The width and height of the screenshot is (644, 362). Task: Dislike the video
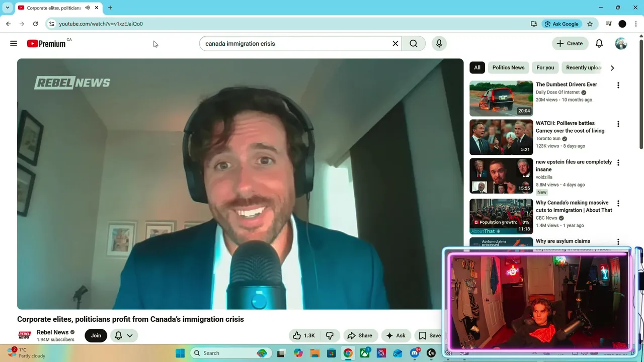pos(330,335)
